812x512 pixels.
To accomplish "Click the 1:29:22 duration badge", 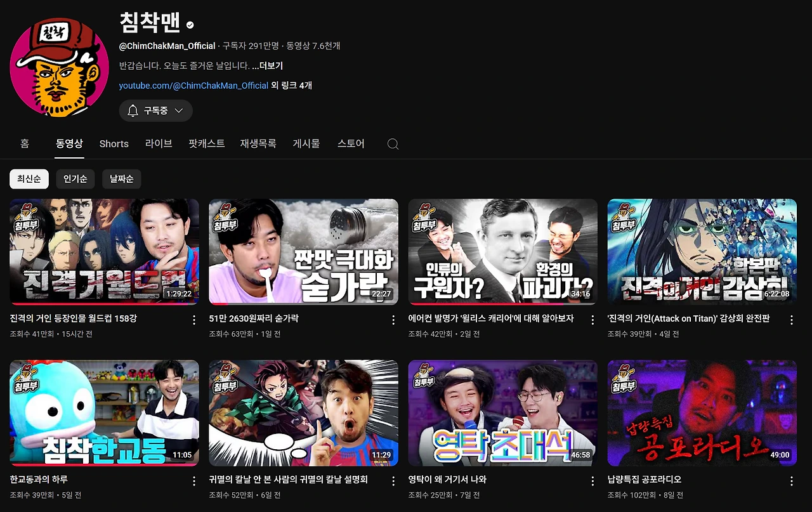I will [179, 294].
